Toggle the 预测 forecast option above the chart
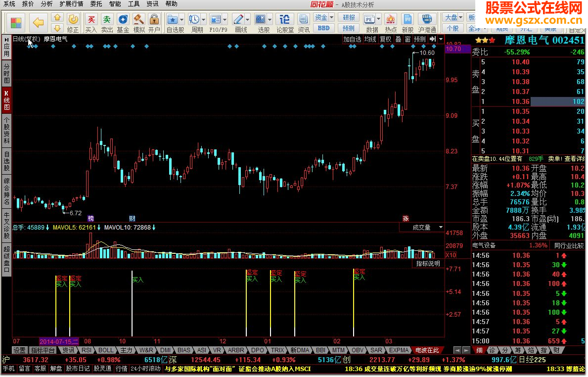The image size is (588, 377). pyautogui.click(x=420, y=39)
